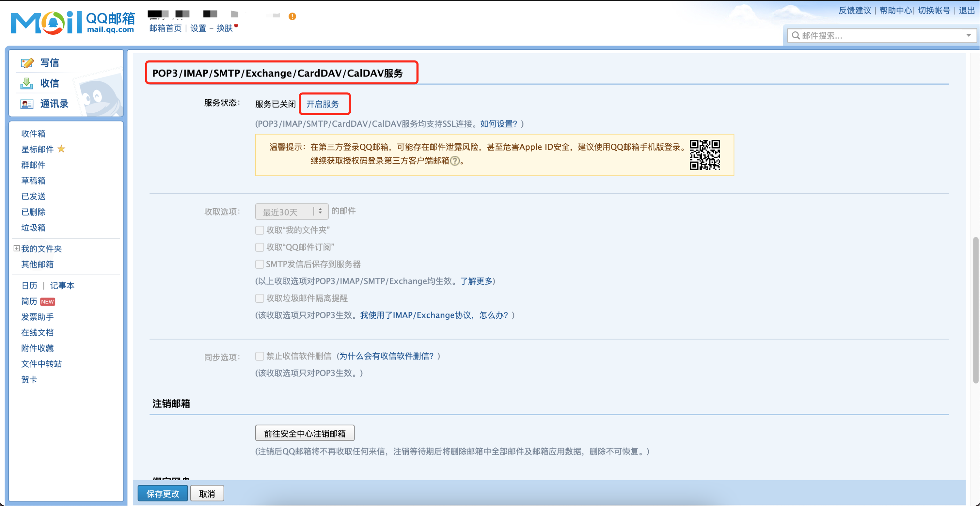Open 帮助中心 link
This screenshot has height=506, width=980.
[x=895, y=10]
